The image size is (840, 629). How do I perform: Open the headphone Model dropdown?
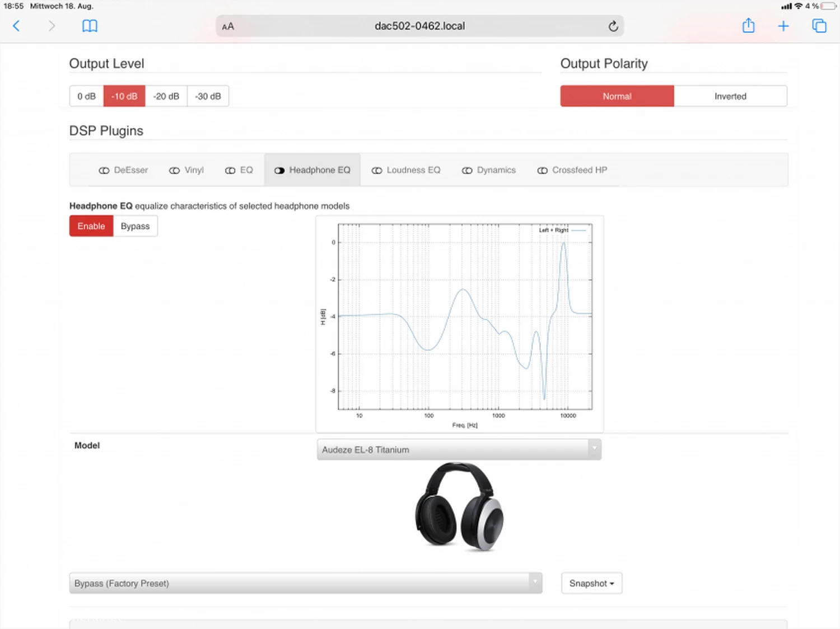459,449
